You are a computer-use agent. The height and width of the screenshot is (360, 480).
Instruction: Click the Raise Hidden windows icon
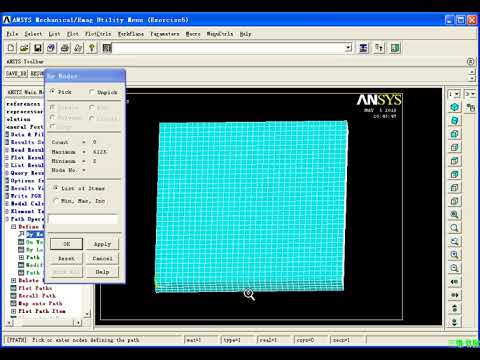[x=363, y=48]
